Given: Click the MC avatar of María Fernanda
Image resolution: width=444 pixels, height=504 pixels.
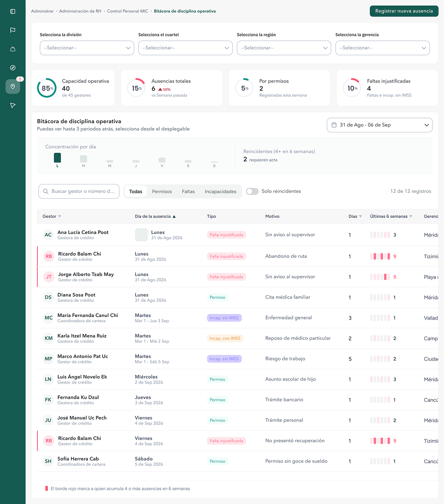Looking at the screenshot, I should (48, 318).
